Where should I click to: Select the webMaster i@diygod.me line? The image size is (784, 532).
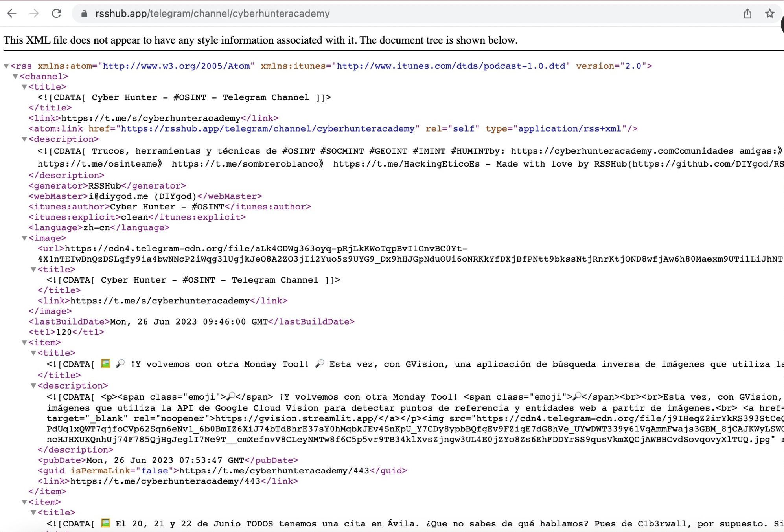point(145,196)
